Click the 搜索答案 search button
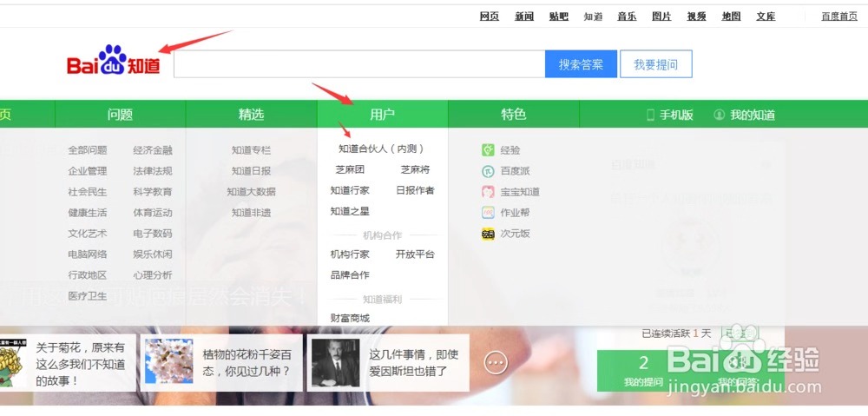This screenshot has width=868, height=416. pos(581,64)
